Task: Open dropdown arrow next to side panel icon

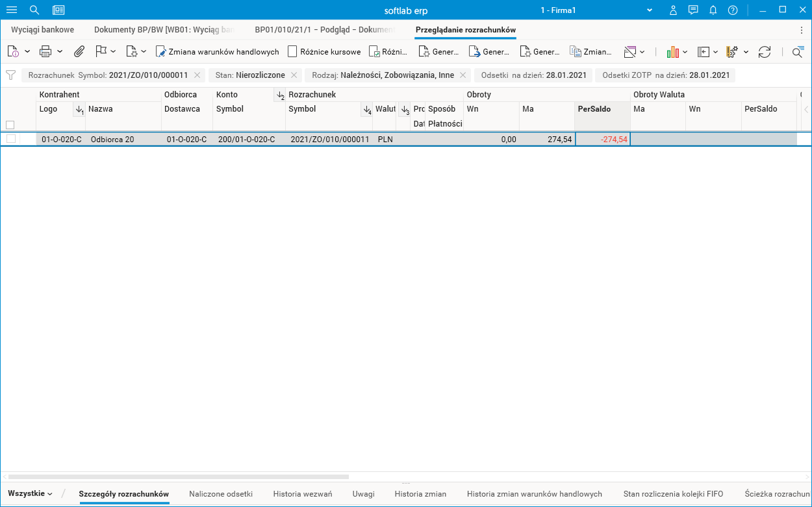Action: click(715, 51)
